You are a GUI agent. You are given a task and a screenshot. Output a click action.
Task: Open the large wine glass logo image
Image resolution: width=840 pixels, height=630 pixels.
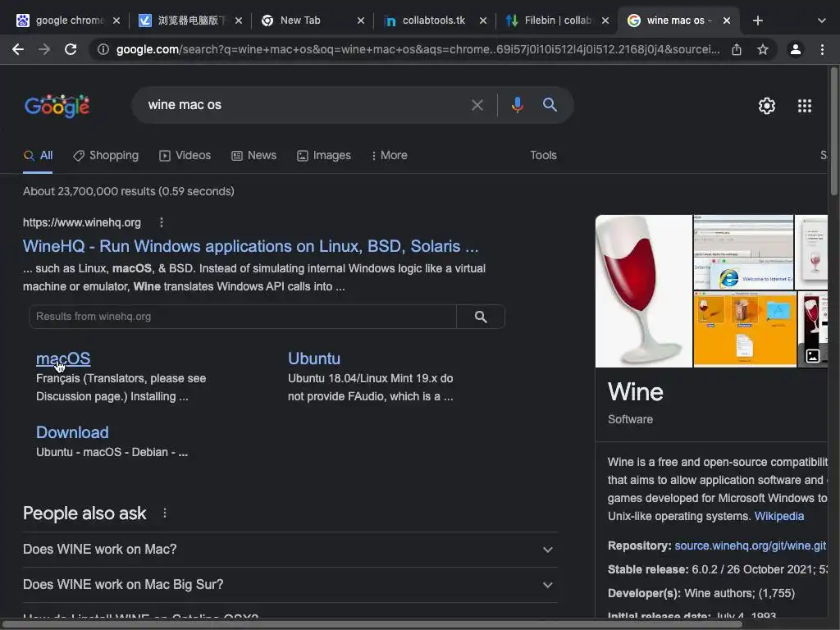click(643, 291)
